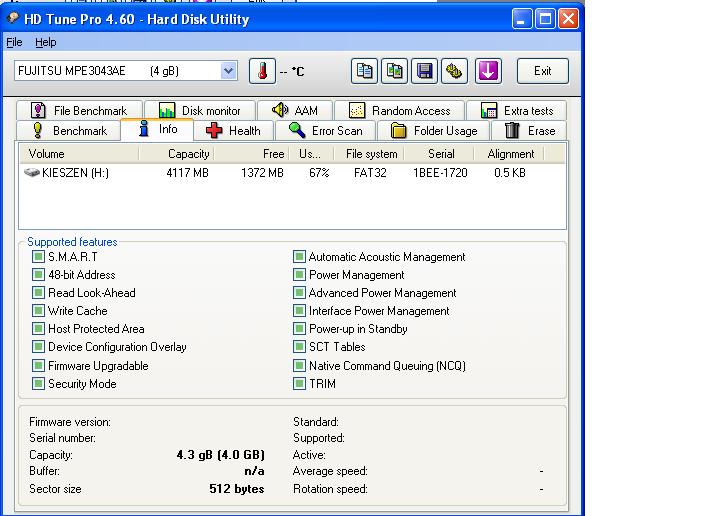Click the Capacity column header

pos(176,154)
